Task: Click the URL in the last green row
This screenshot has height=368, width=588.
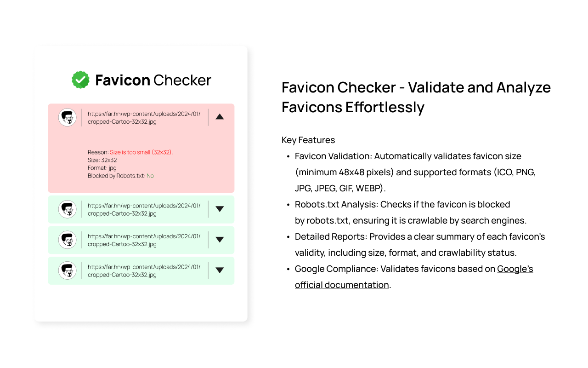Action: 144,270
